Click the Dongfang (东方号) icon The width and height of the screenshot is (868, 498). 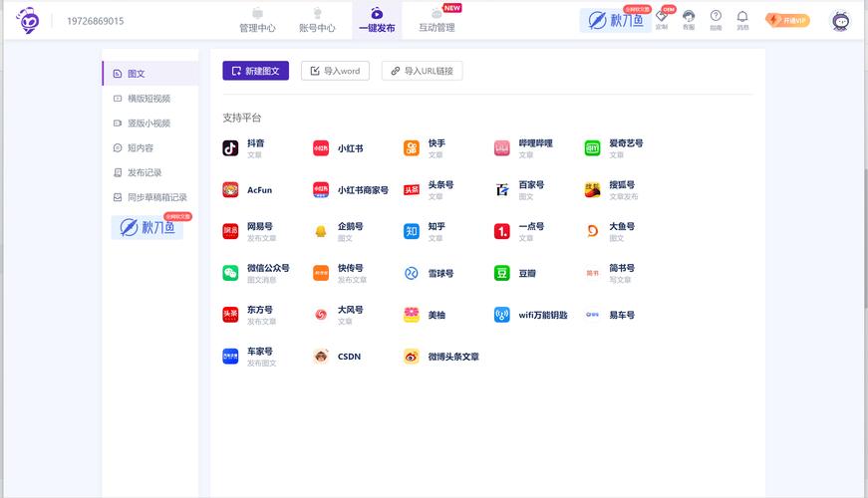pos(230,315)
